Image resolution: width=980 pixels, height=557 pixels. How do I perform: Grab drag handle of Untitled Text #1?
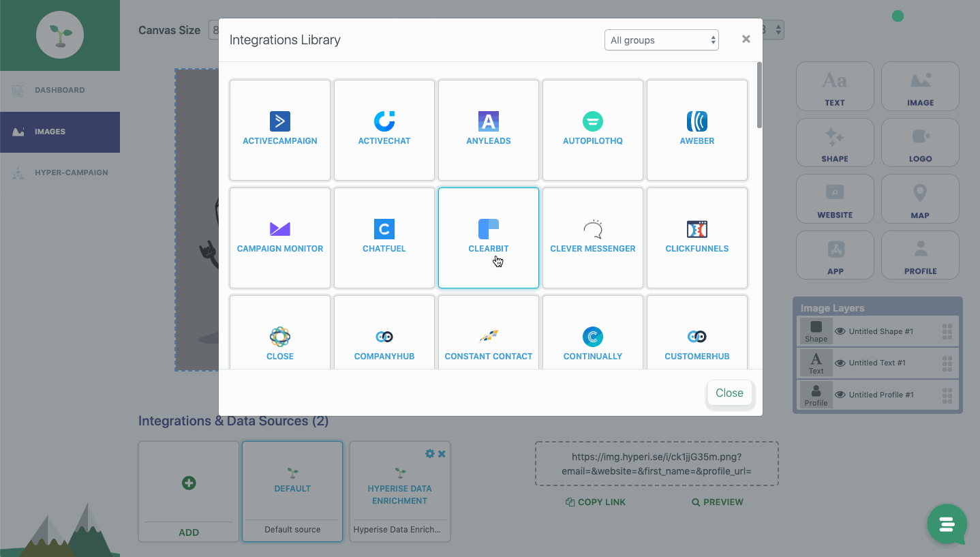pyautogui.click(x=947, y=363)
